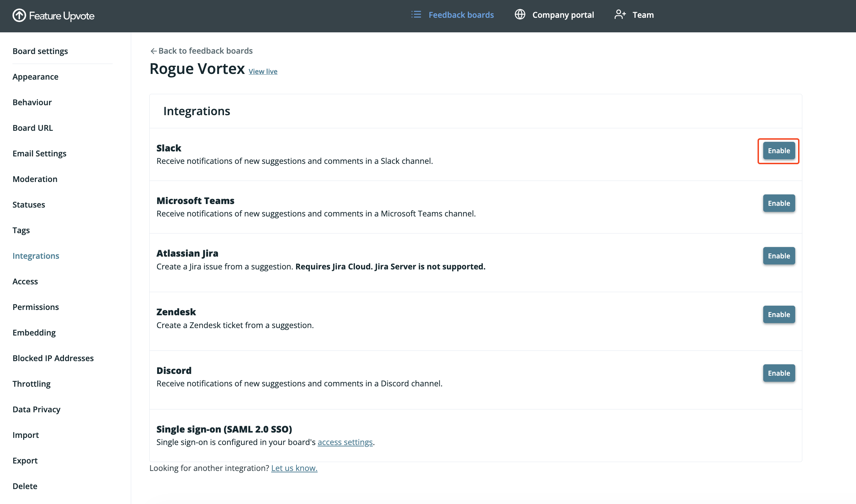
Task: Click the Feature Upvote logo icon
Action: pyautogui.click(x=19, y=15)
